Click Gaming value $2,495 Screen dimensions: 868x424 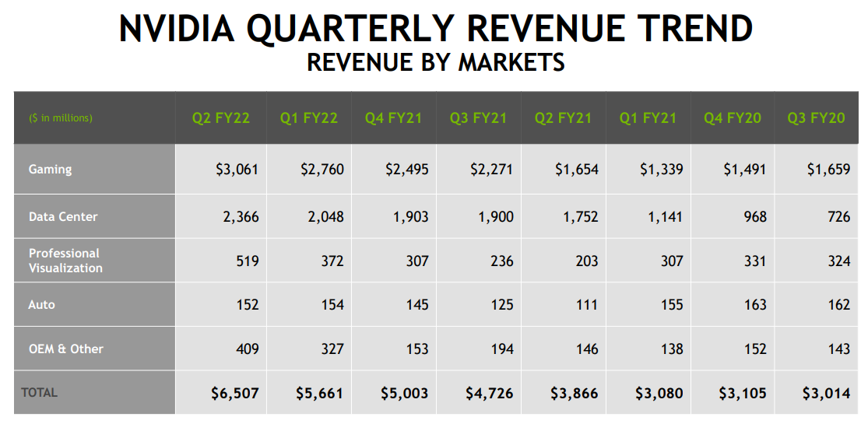[407, 170]
